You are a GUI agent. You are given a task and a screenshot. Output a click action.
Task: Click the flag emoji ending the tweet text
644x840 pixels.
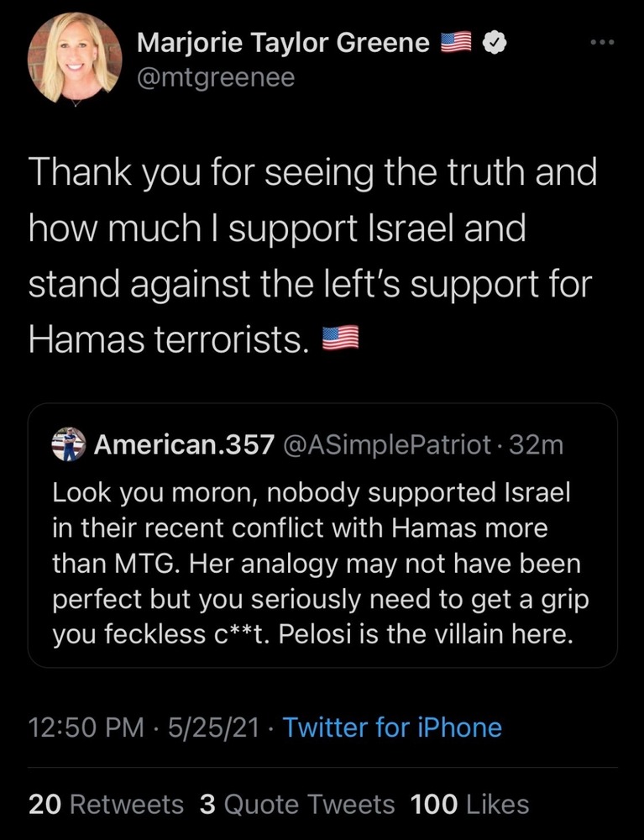tap(341, 339)
